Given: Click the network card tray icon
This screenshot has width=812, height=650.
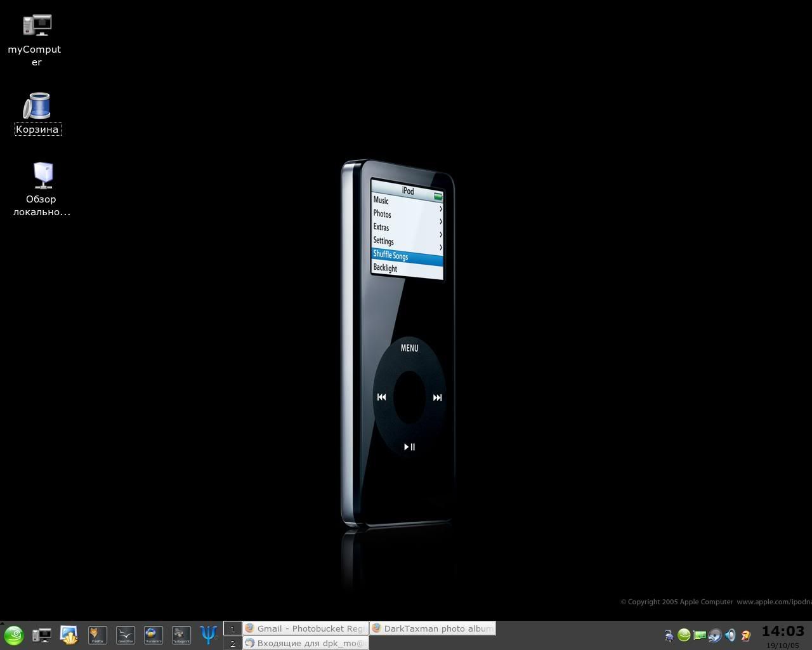Looking at the screenshot, I should click(700, 635).
